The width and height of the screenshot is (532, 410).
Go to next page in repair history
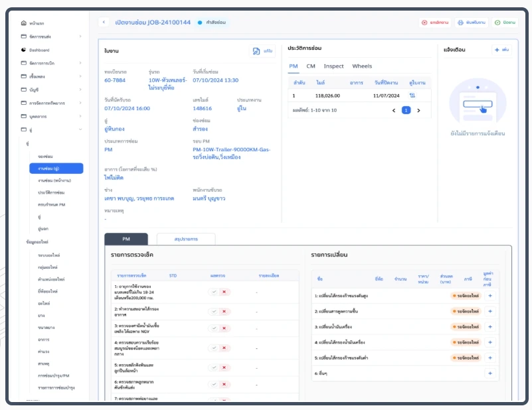click(418, 110)
